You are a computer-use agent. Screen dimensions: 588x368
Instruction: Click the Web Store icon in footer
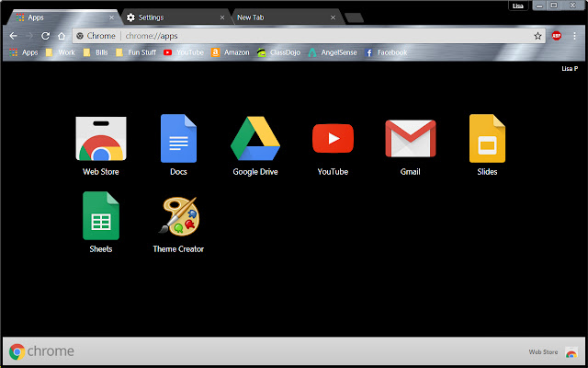point(571,352)
